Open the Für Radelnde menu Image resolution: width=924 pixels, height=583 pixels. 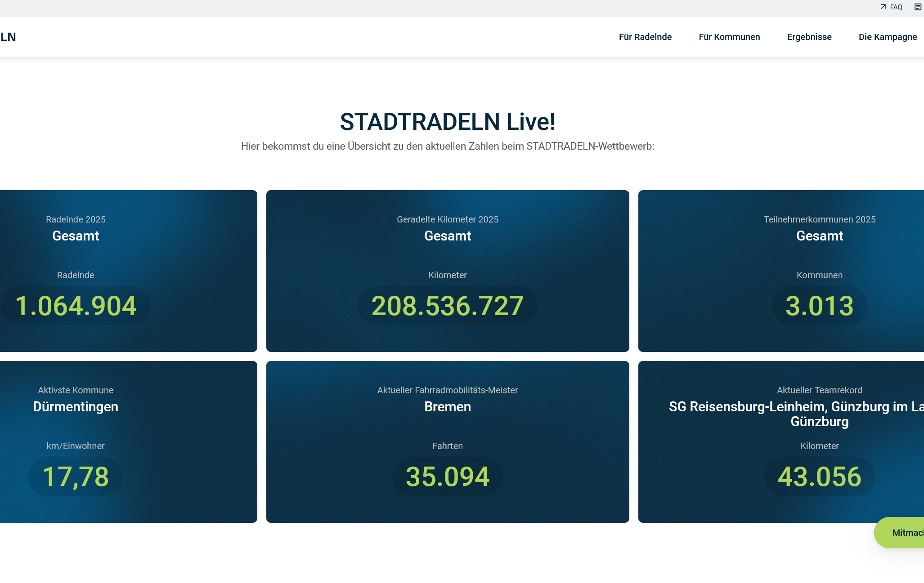pos(645,37)
